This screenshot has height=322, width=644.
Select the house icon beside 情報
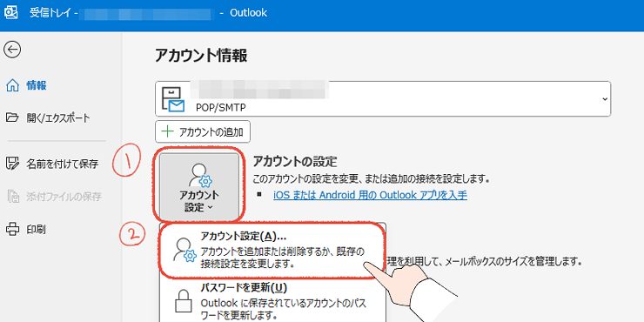[13, 86]
